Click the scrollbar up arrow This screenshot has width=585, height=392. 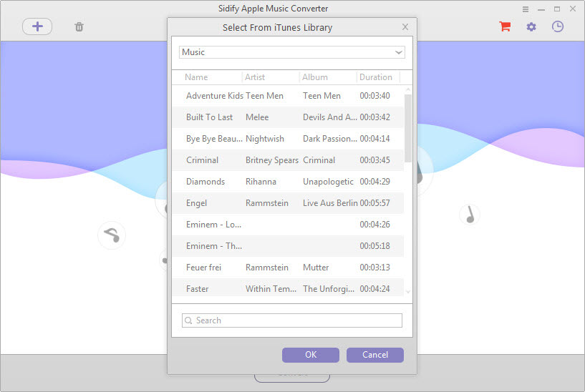click(x=408, y=89)
